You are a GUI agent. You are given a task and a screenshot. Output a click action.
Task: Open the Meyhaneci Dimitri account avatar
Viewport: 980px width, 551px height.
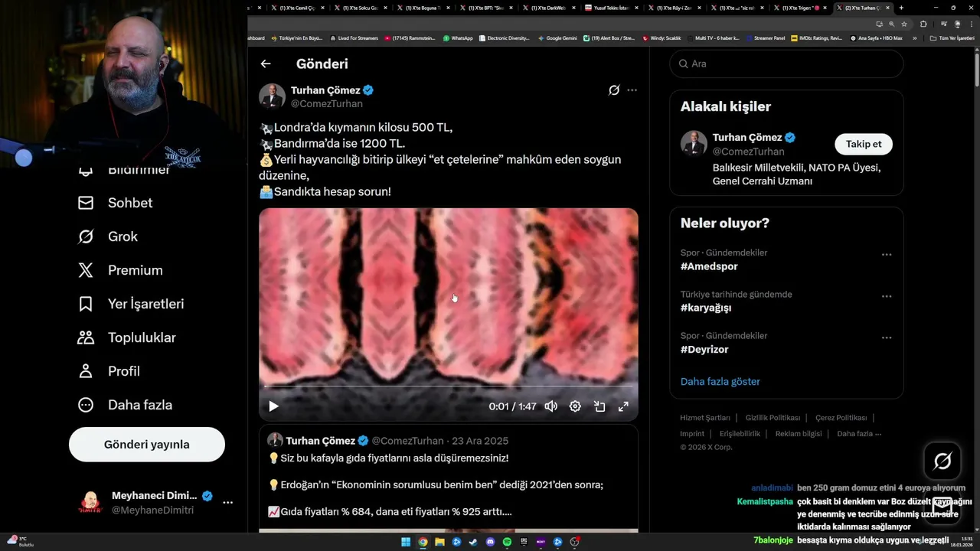[90, 503]
